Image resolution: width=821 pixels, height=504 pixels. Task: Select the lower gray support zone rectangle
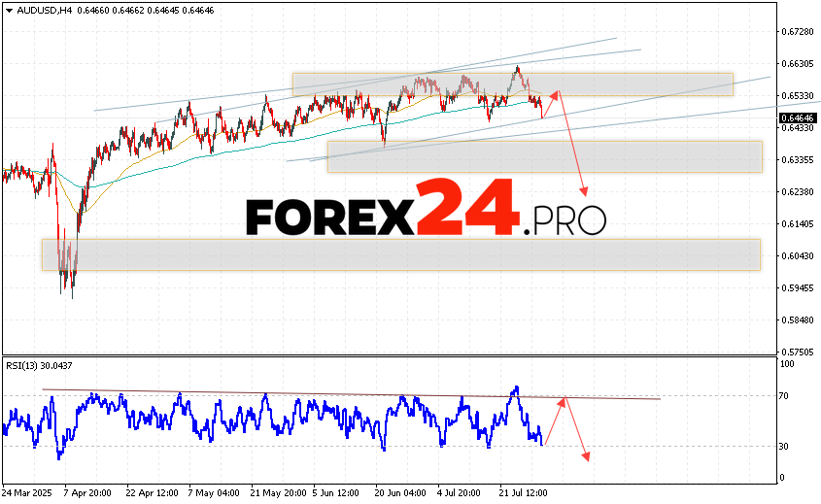coord(400,254)
